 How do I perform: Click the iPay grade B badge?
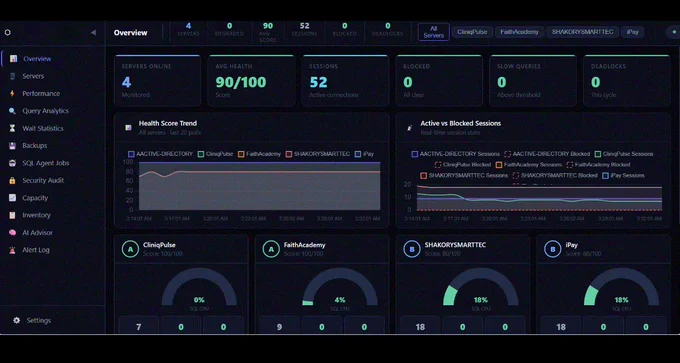[552, 249]
